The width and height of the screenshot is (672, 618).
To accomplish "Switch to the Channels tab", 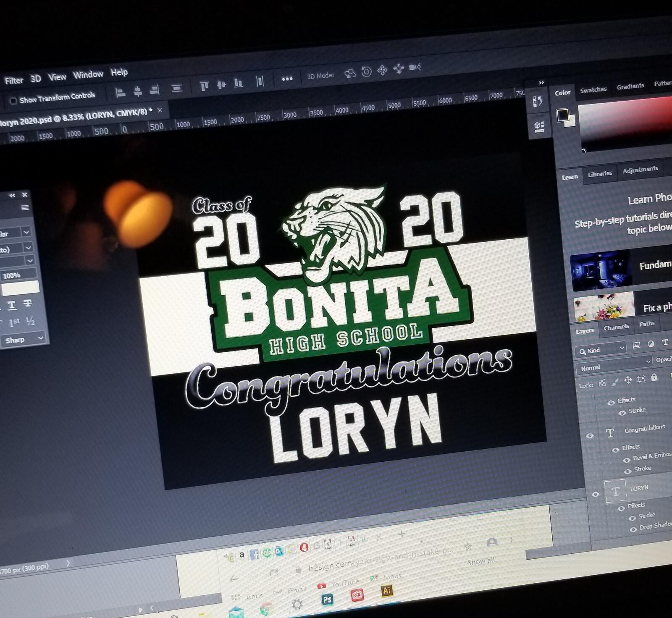I will [x=616, y=327].
